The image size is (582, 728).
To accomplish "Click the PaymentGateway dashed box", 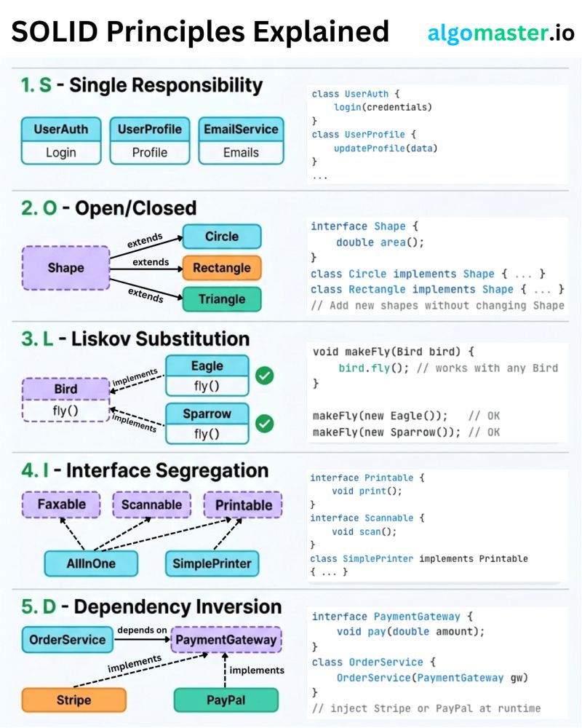I will pyautogui.click(x=226, y=641).
